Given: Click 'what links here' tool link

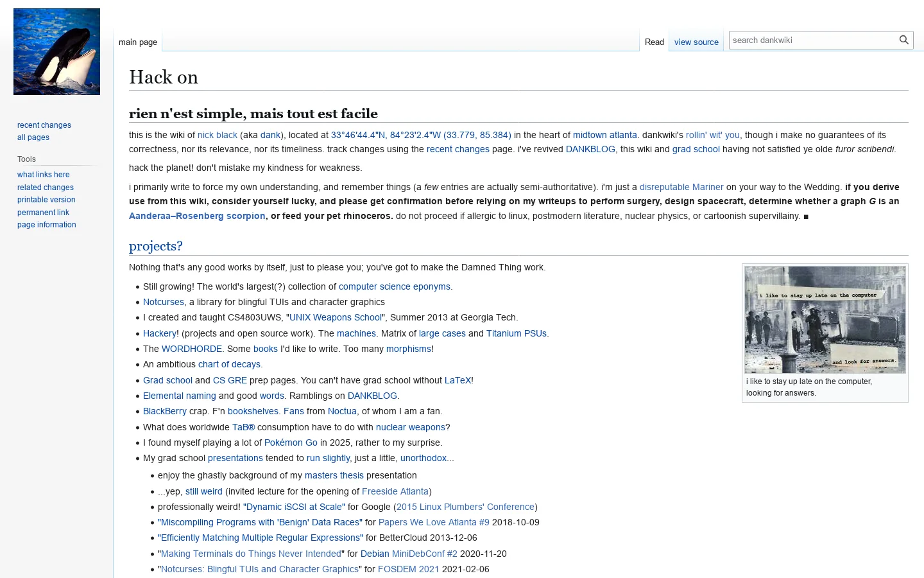Looking at the screenshot, I should pyautogui.click(x=44, y=175).
